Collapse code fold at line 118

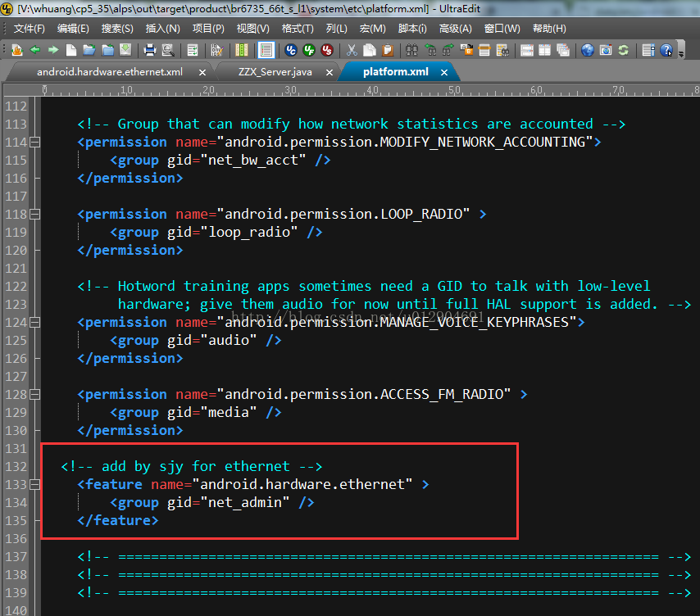34,215
